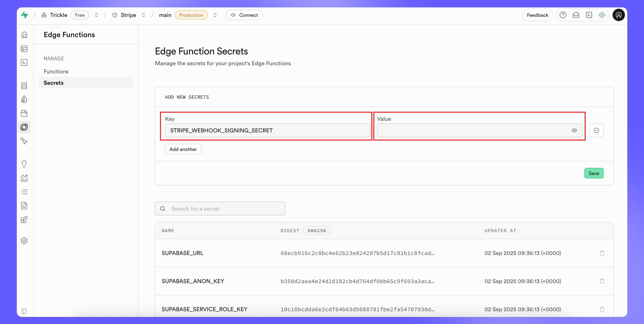
Task: Open the SQL Editor sidebar icon
Action: [24, 63]
